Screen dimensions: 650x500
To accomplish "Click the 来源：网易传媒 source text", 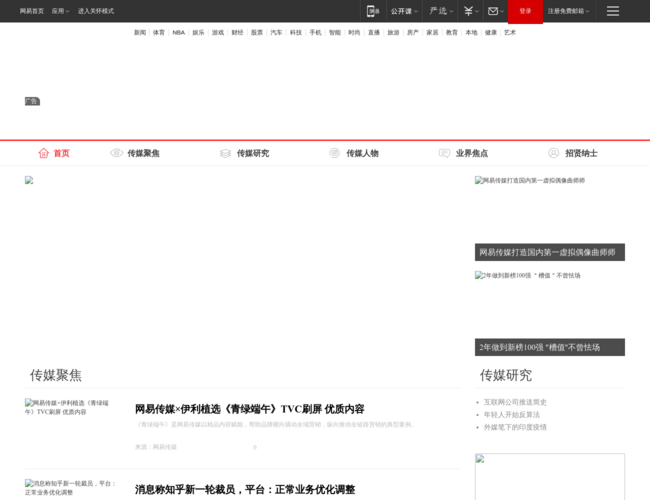I will (x=156, y=447).
